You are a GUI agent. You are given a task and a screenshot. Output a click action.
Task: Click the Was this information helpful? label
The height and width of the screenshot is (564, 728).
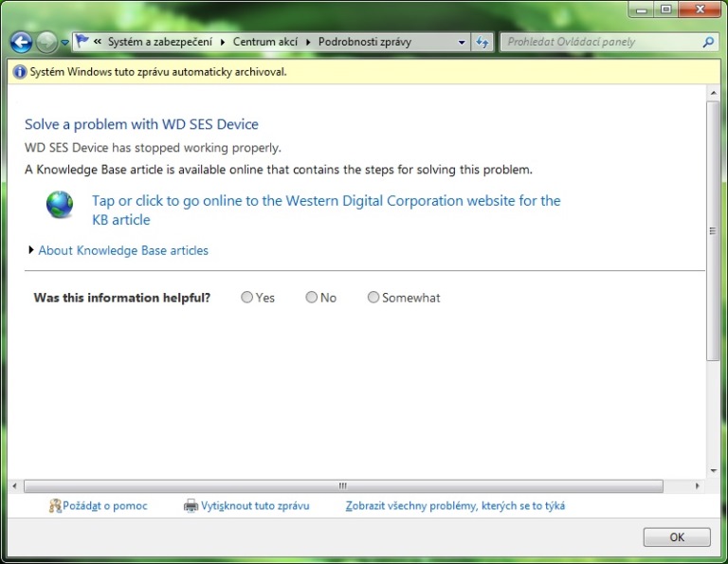[x=122, y=298]
